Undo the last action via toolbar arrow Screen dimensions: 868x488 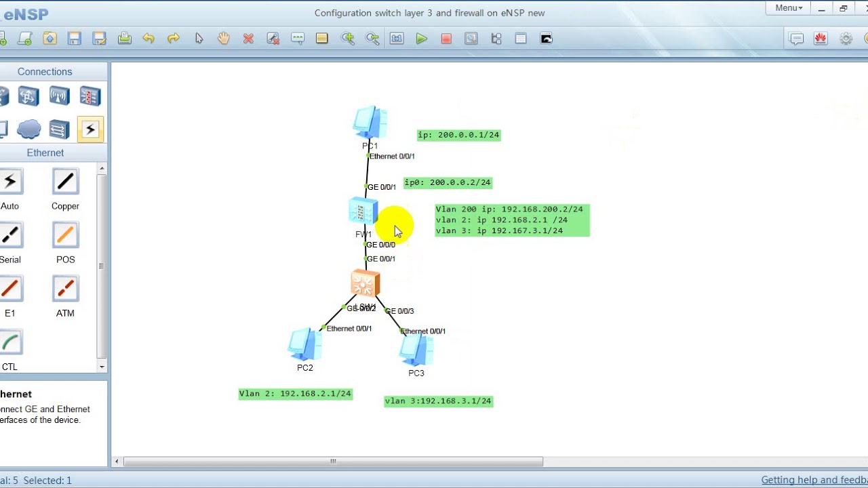point(149,39)
